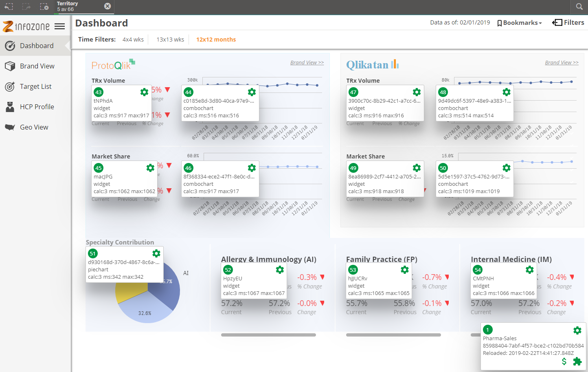The height and width of the screenshot is (372, 588).
Task: Click gear icon on widget 43
Action: [144, 92]
